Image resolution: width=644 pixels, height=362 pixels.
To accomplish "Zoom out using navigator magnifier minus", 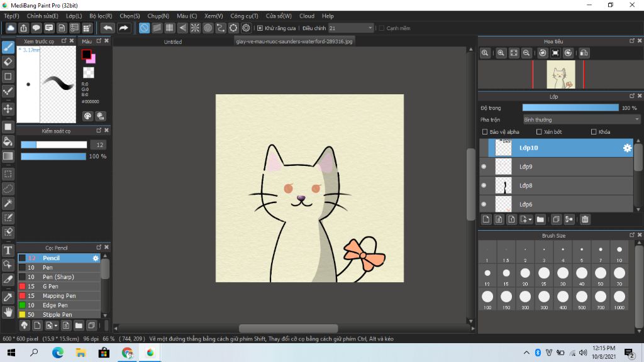I will [526, 53].
